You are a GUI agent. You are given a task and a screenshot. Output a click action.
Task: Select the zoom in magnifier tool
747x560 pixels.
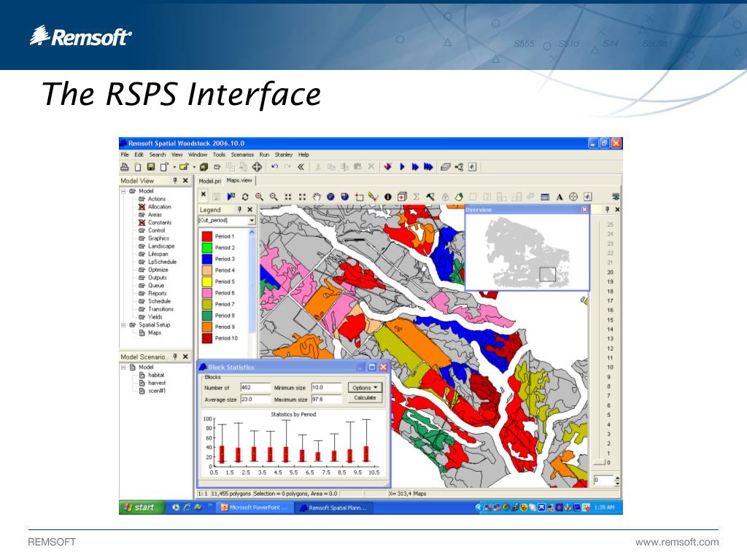point(259,197)
